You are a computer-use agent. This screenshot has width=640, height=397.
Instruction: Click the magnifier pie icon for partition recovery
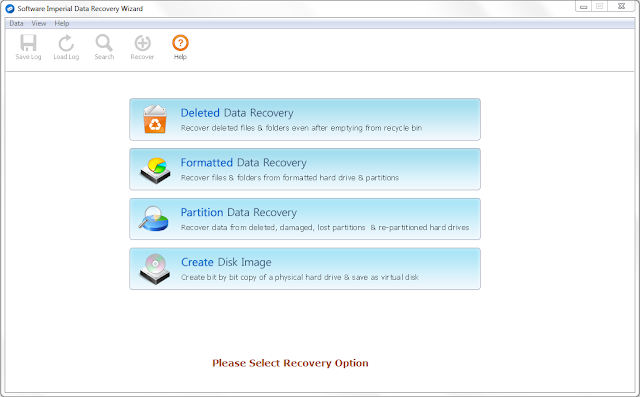pos(153,218)
